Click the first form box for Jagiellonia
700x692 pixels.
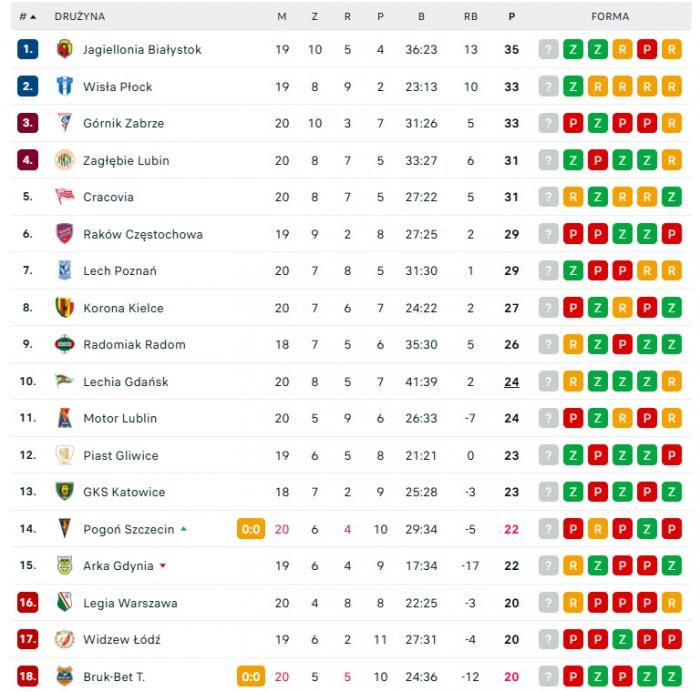click(548, 49)
